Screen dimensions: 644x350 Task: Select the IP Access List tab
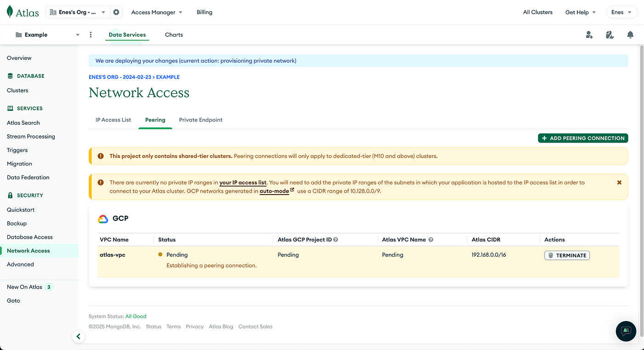pos(113,120)
